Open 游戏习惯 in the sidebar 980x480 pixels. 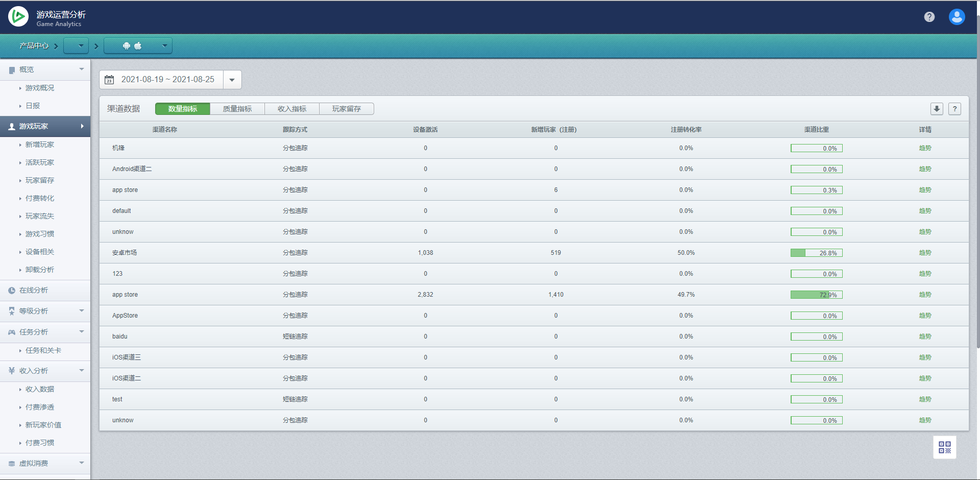(40, 234)
